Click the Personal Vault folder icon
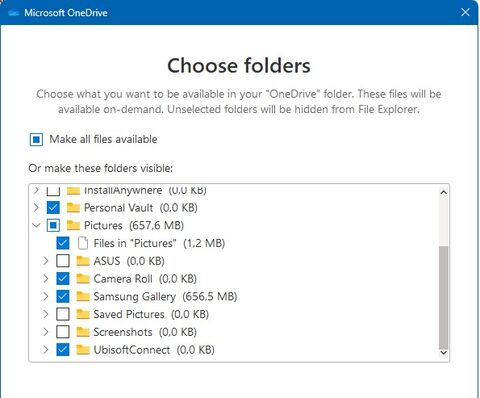 click(x=73, y=208)
